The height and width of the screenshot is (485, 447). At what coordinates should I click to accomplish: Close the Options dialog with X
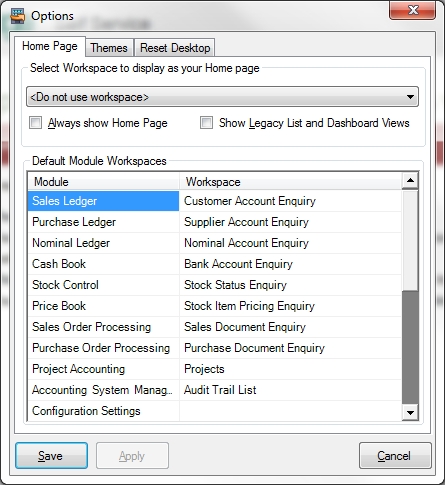[412, 10]
